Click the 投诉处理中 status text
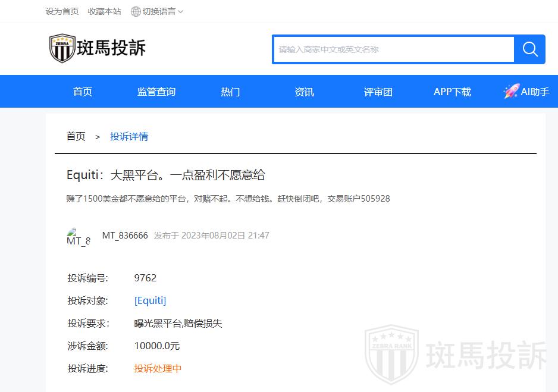The height and width of the screenshot is (392, 558). point(158,368)
